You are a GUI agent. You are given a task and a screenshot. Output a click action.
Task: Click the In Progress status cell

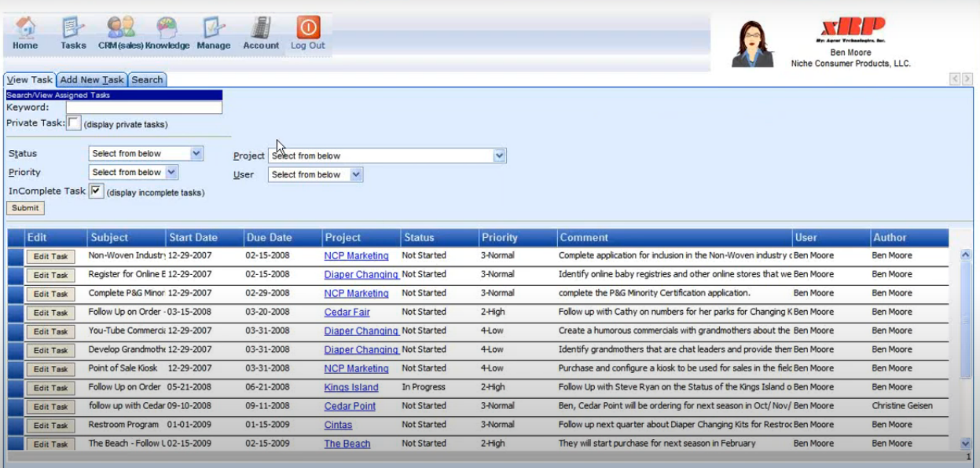click(424, 387)
